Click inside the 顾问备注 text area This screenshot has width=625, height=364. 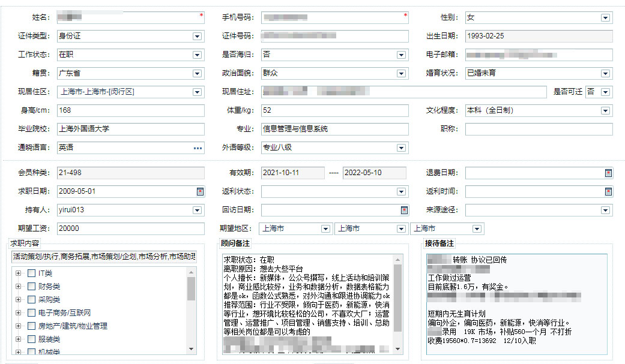coord(308,304)
